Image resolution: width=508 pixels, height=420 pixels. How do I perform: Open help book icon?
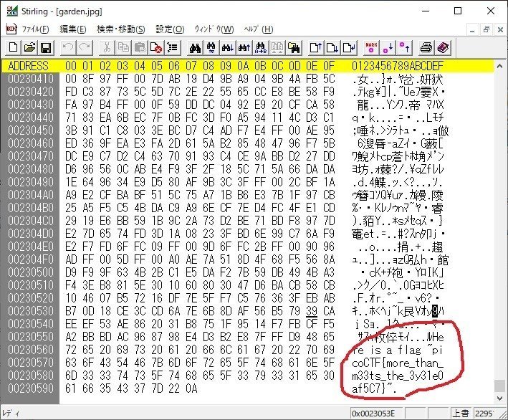tap(443, 48)
